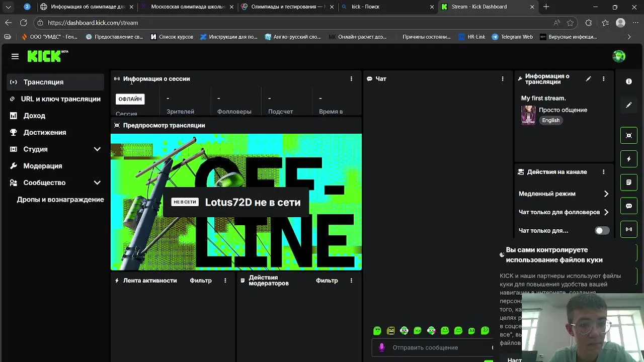This screenshot has height=362, width=644.
Task: Click the Просто общение category thumbnail
Action: point(528,115)
